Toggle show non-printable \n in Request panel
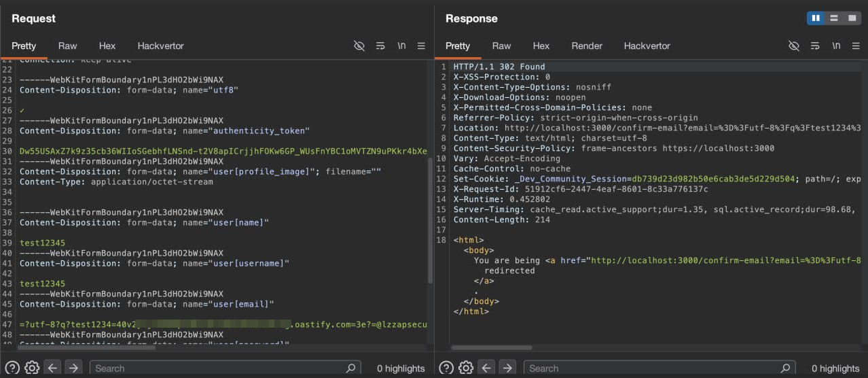 coord(402,46)
